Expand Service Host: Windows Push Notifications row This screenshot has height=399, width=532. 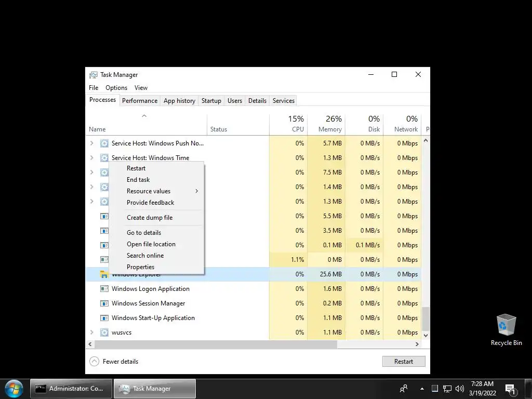(x=91, y=143)
